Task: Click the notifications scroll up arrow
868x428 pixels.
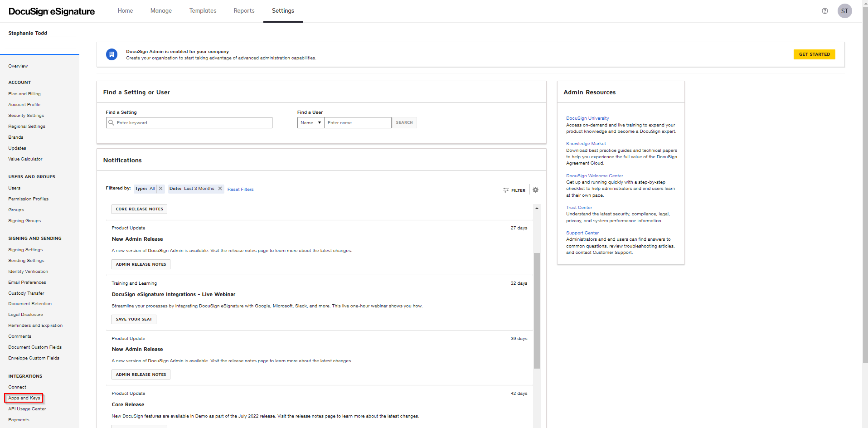Action: click(537, 208)
